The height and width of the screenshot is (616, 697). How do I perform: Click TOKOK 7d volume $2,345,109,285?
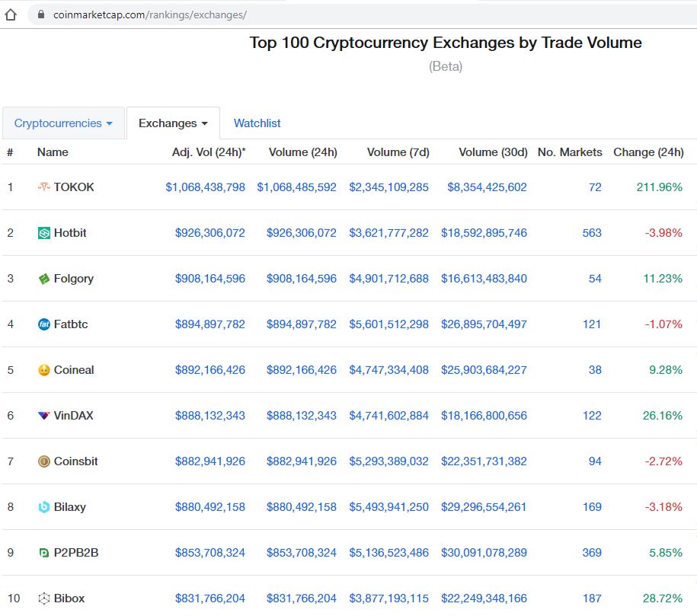pyautogui.click(x=388, y=187)
